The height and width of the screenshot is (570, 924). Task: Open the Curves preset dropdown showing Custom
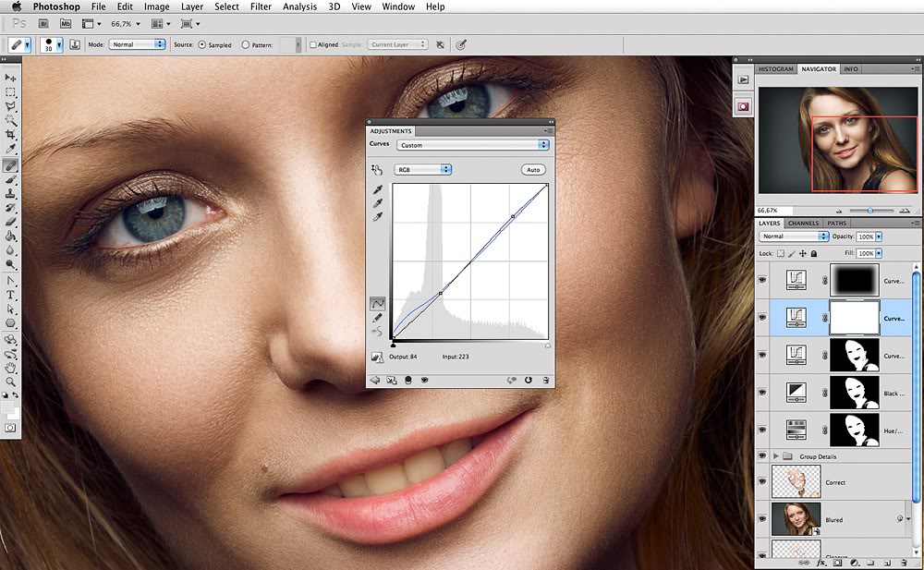[x=472, y=145]
